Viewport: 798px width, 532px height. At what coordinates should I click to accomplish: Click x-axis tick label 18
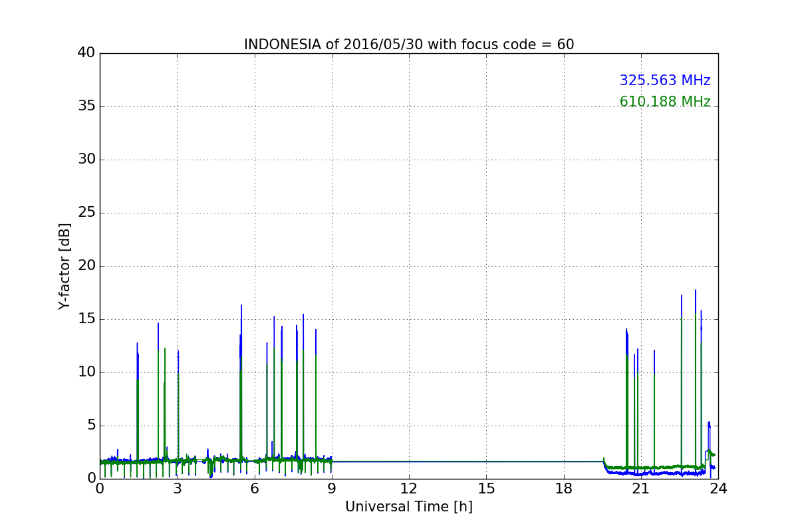click(x=564, y=489)
